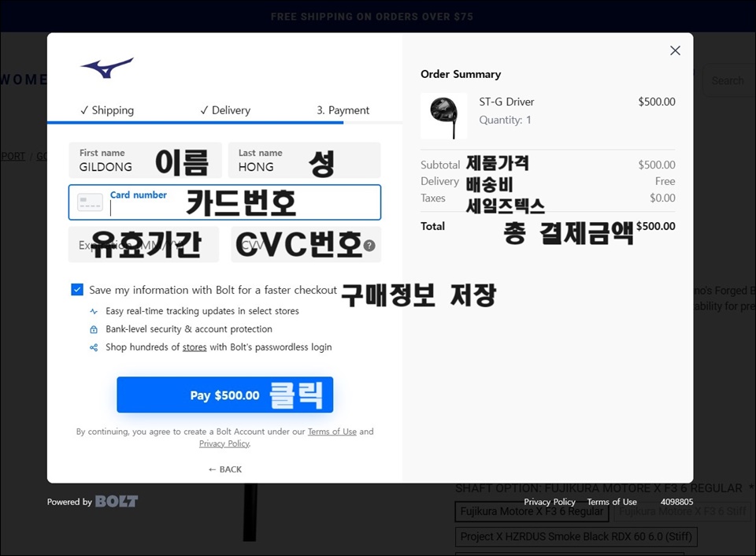Select Project X HZRDUS Smoke Black Stiff option
Viewport: 756px width, 556px height.
[576, 537]
